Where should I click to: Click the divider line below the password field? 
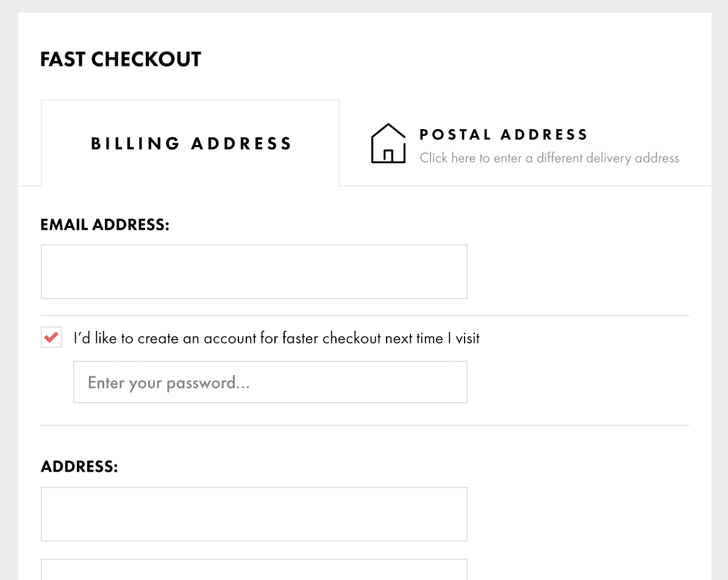(365, 425)
